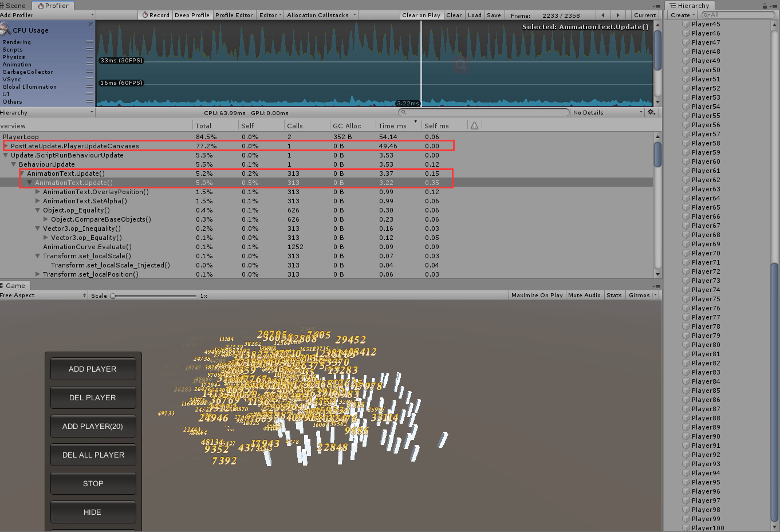Click the Clear button in Profiler toolbar
This screenshot has width=780, height=532.
(454, 15)
